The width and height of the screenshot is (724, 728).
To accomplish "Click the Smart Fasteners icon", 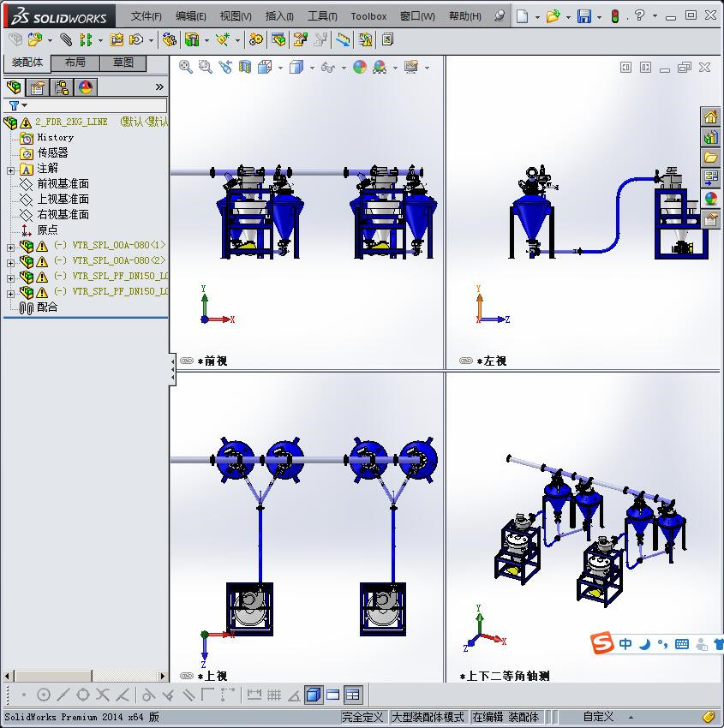I will click(x=117, y=40).
